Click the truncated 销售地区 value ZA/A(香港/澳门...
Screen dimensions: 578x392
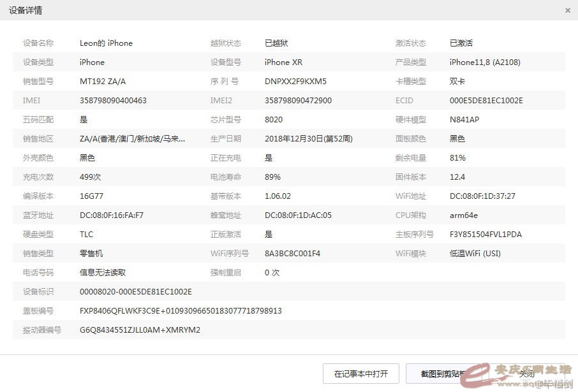click(x=132, y=139)
